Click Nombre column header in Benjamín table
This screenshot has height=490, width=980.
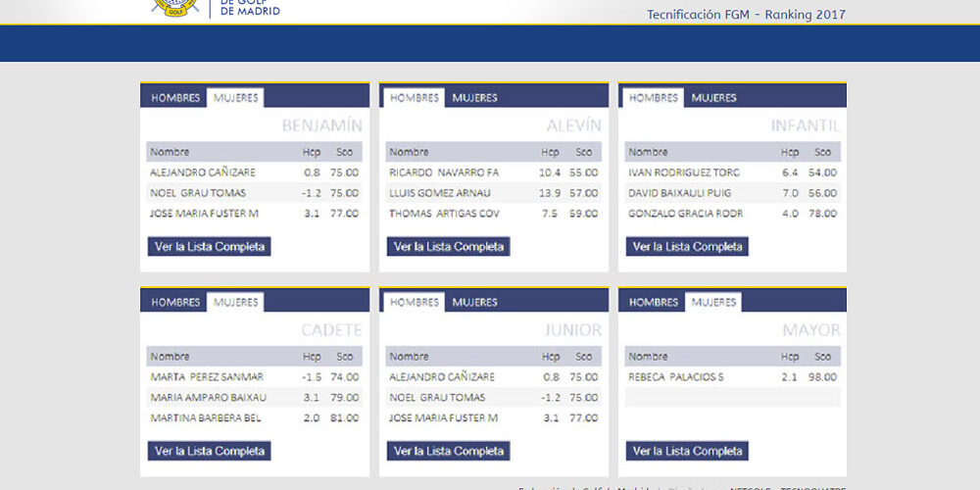pos(171,152)
